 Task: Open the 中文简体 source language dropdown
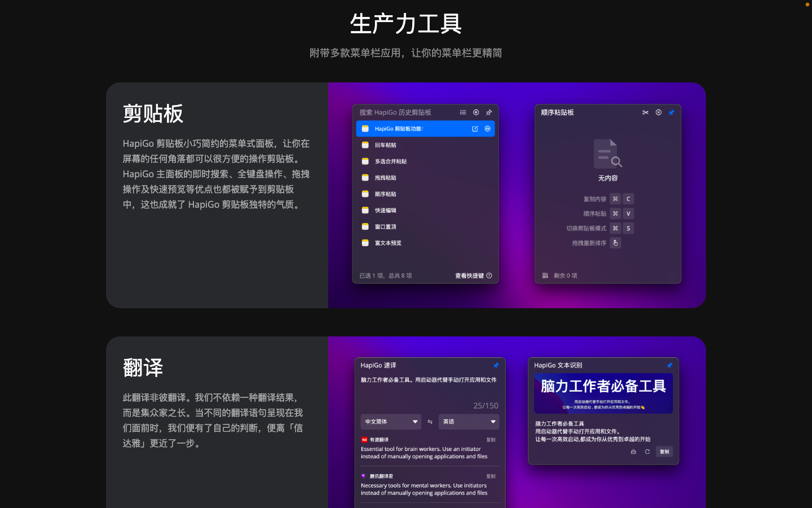391,422
